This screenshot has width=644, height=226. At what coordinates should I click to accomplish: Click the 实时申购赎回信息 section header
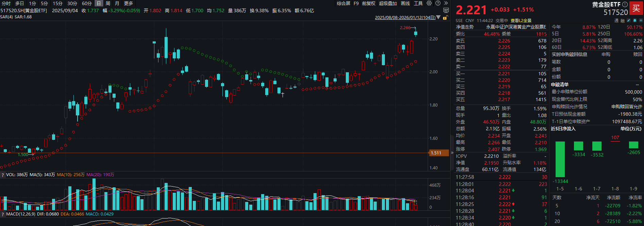[570, 54]
